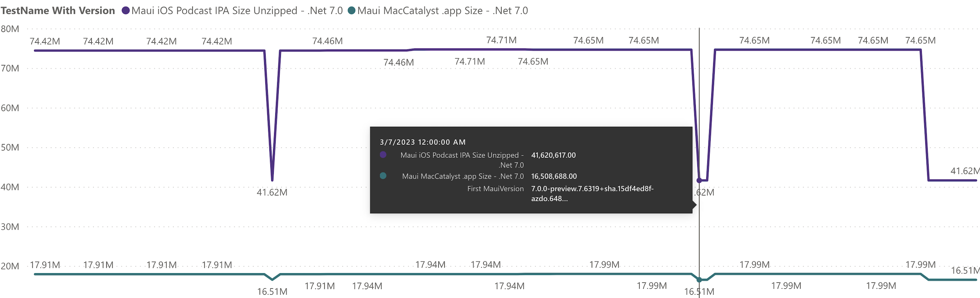
Task: Click the '60M' y-axis label
Action: point(10,108)
